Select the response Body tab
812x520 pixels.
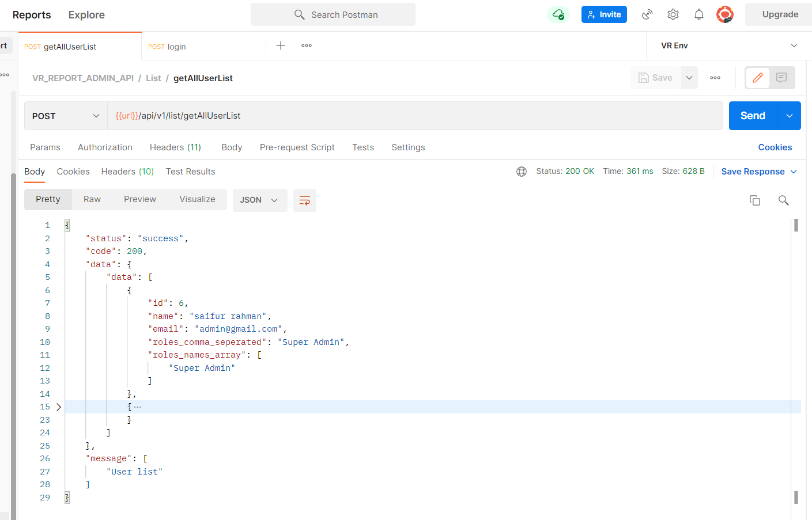[x=35, y=172]
